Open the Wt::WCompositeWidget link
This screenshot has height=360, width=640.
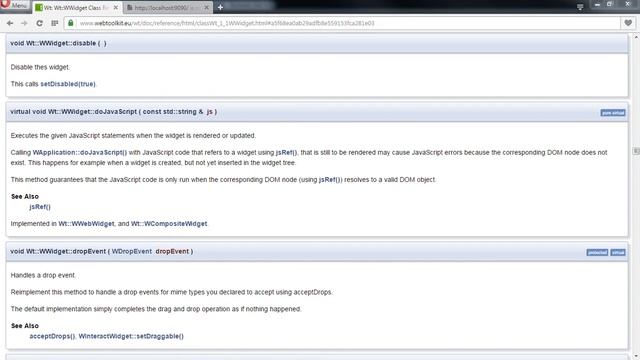[x=169, y=224]
